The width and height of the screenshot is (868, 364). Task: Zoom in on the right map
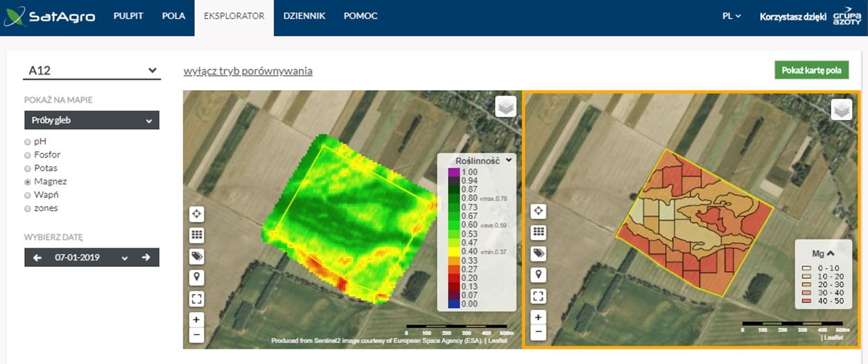(x=538, y=318)
